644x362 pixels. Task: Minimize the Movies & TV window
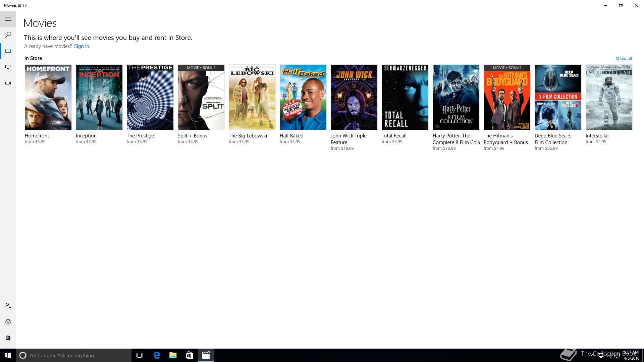(605, 5)
